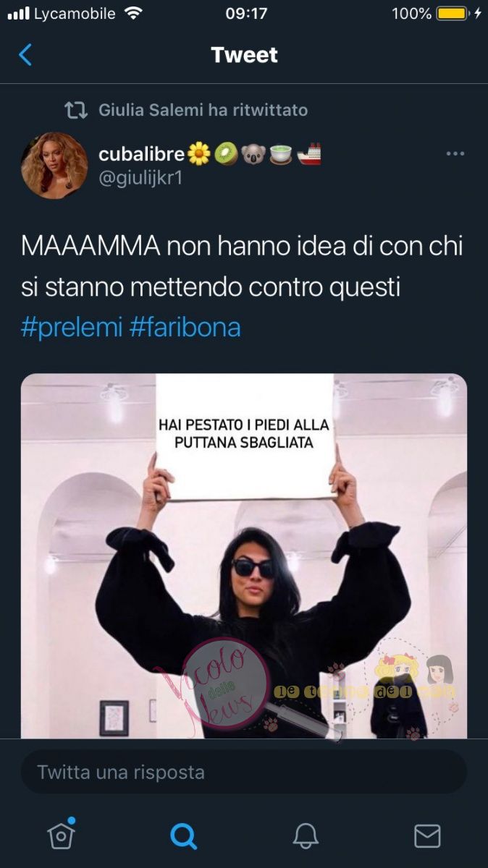Open the three-dot tweet options menu

pos(455,153)
